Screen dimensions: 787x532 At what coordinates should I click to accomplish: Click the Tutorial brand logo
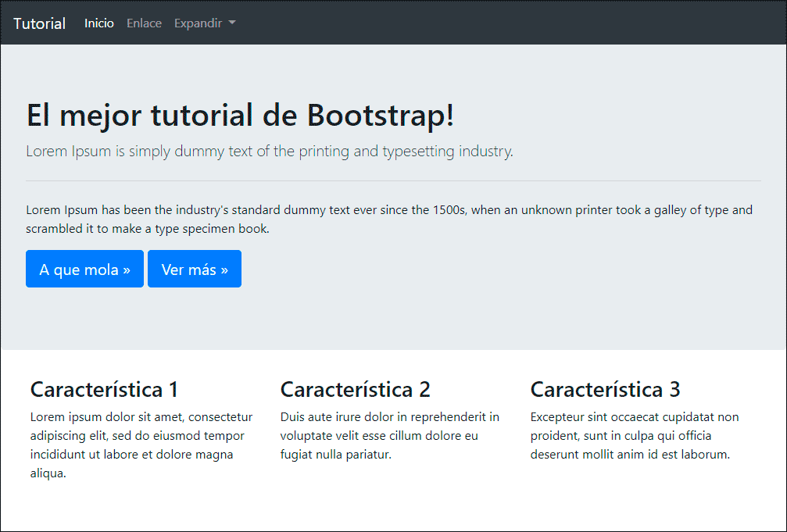[x=39, y=23]
